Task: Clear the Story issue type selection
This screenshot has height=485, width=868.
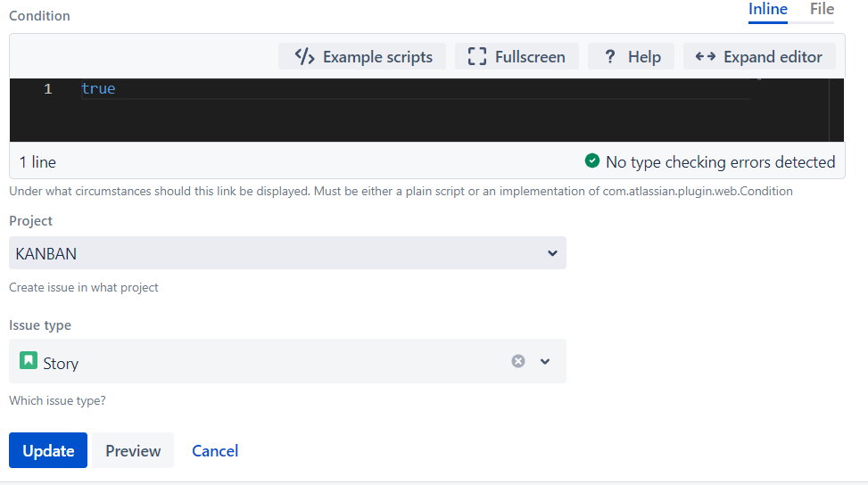Action: tap(518, 361)
